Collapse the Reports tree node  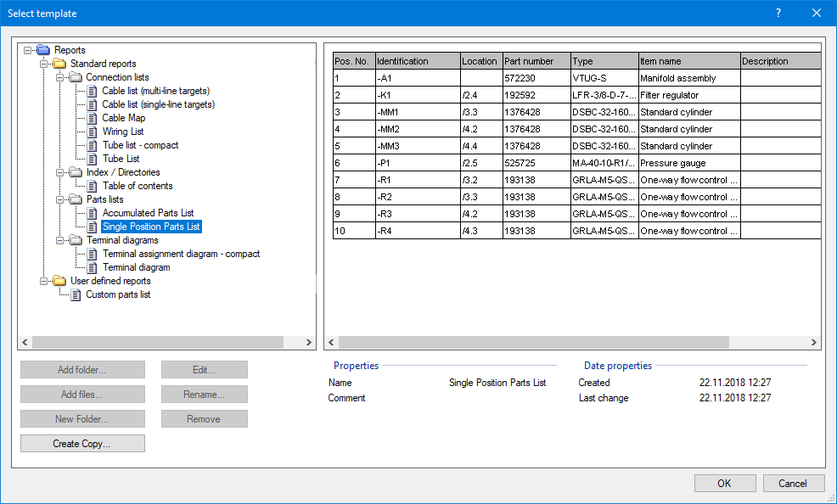point(27,50)
